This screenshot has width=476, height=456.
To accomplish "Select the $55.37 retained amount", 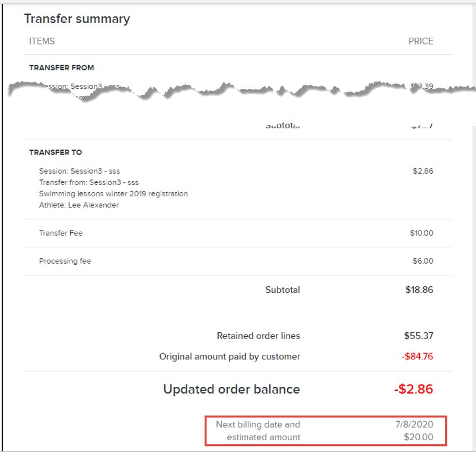I will click(419, 336).
